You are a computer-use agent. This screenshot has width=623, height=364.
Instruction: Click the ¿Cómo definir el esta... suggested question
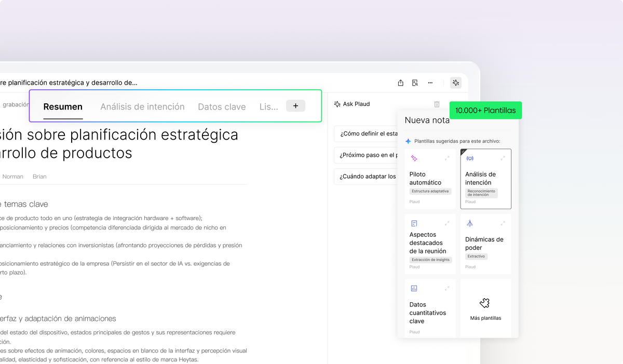[x=365, y=133]
